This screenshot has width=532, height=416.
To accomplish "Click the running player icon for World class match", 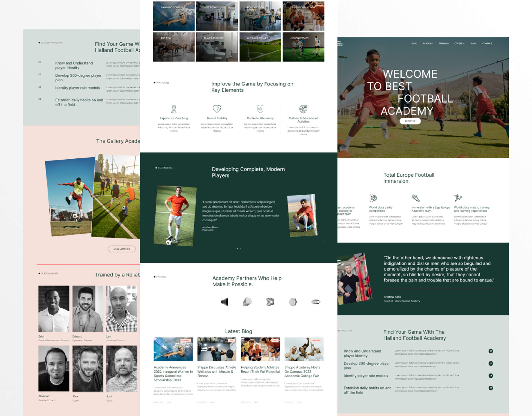I will tap(458, 198).
